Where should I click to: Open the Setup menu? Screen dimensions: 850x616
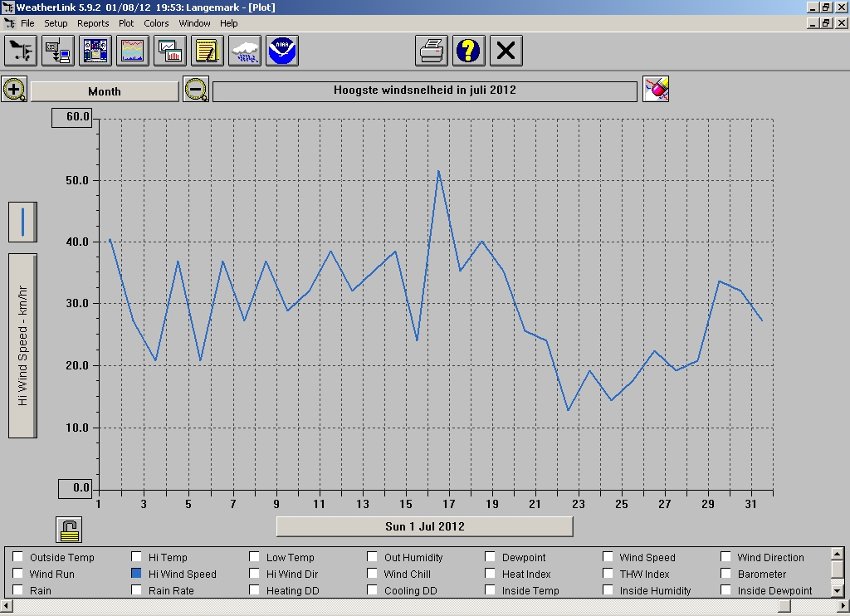click(x=56, y=23)
